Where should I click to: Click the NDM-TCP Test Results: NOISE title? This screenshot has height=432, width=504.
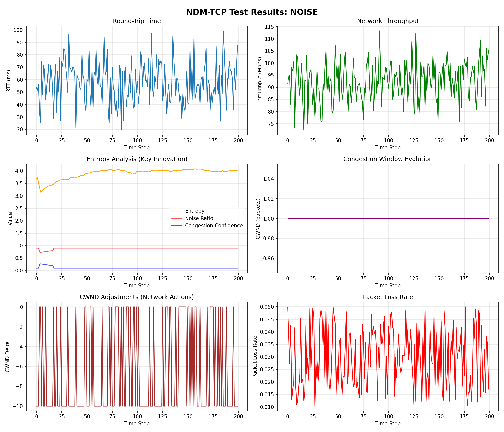(252, 12)
